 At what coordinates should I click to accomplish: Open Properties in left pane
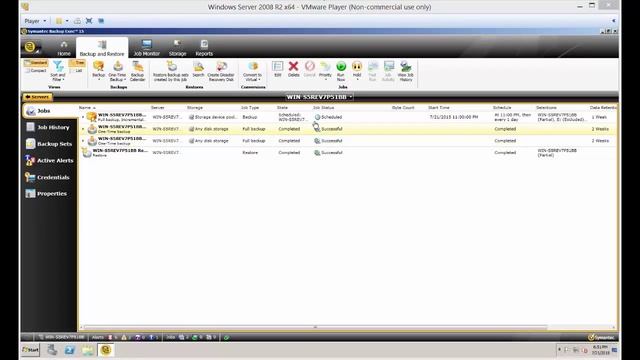tap(50, 193)
